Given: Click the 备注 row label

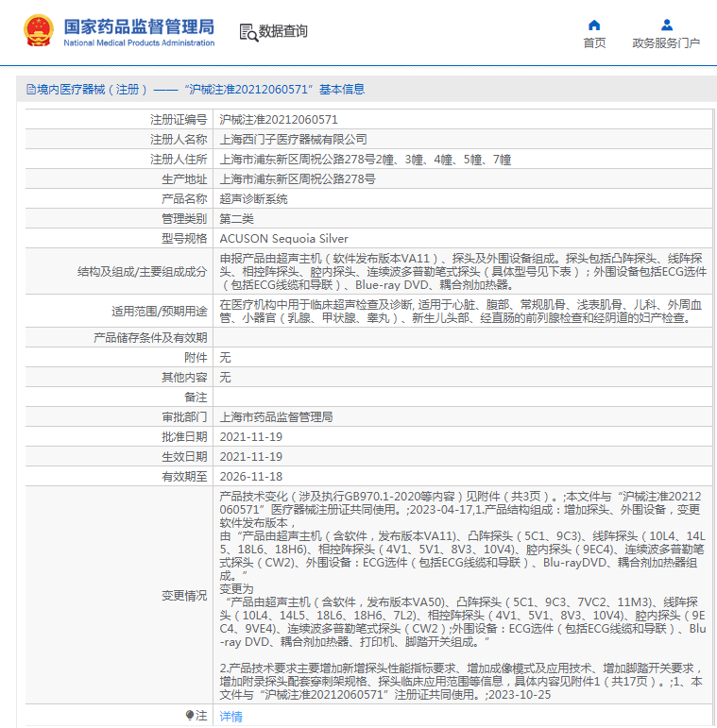Looking at the screenshot, I should 196,398.
